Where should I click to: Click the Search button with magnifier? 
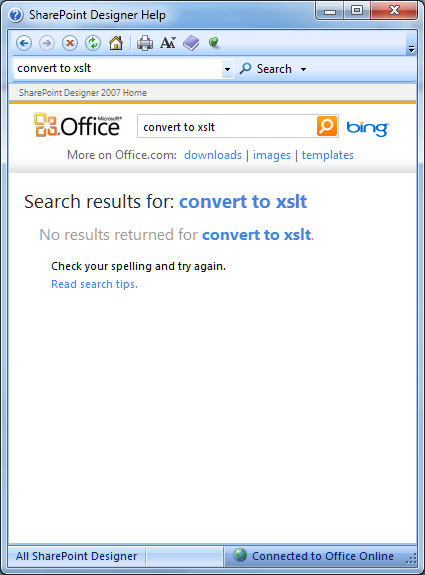265,69
